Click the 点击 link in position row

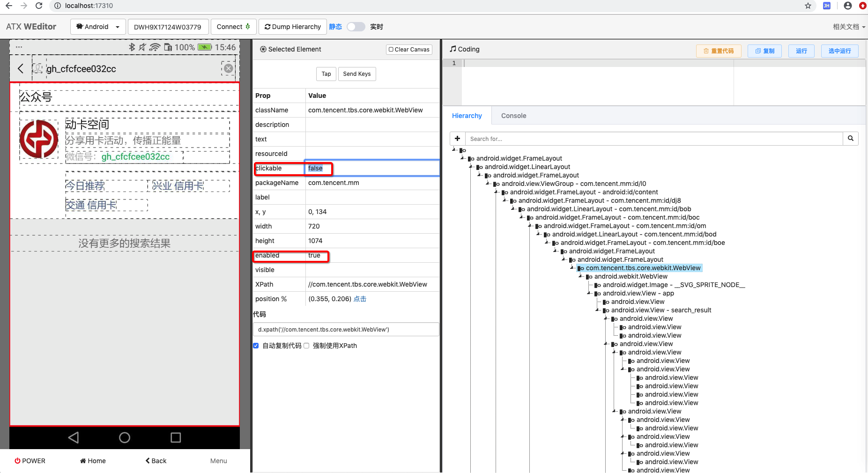click(x=360, y=299)
